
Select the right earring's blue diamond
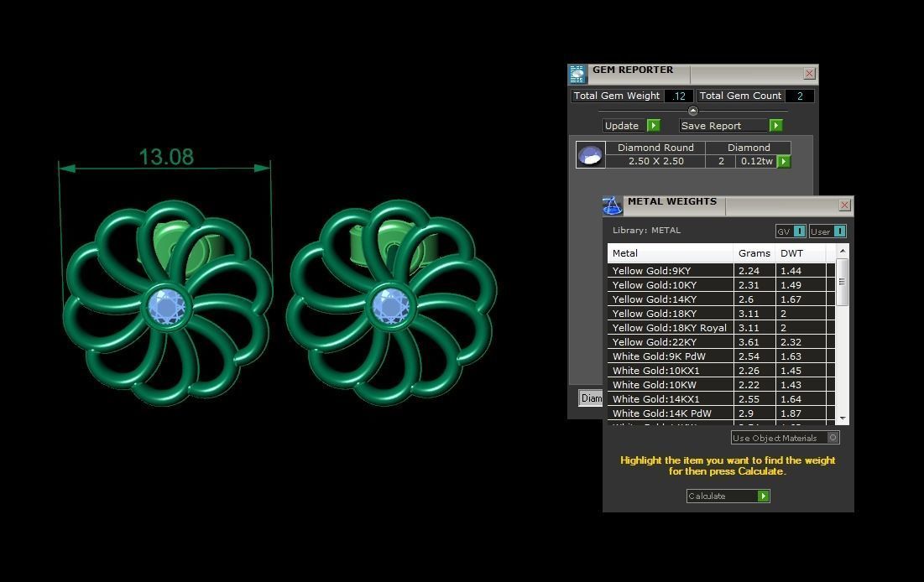point(391,306)
